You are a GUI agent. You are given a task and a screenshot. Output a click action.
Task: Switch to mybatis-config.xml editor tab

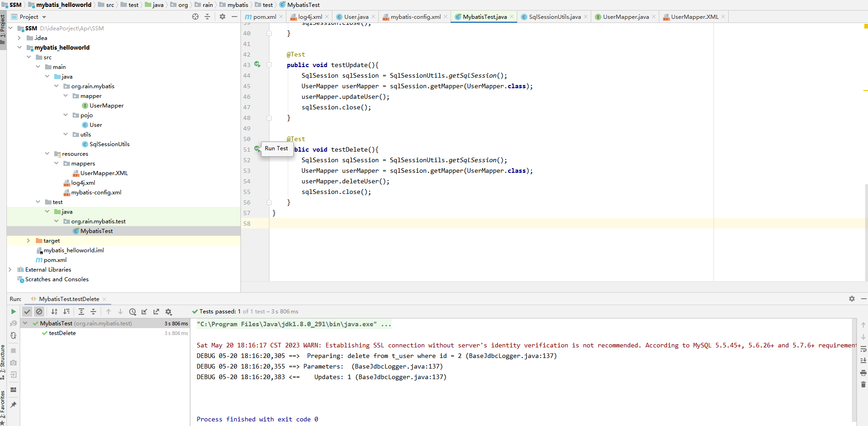[x=415, y=17]
